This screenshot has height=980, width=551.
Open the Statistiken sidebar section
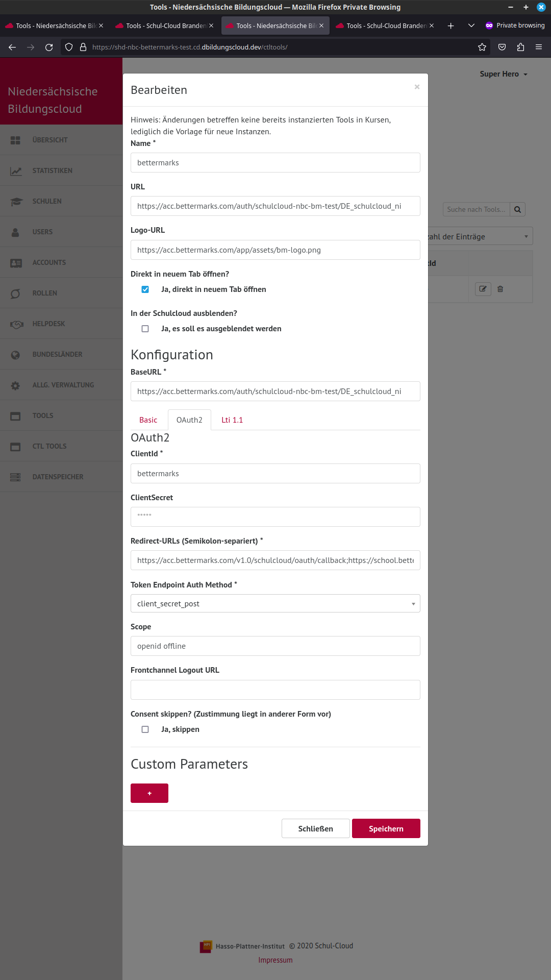pos(52,170)
